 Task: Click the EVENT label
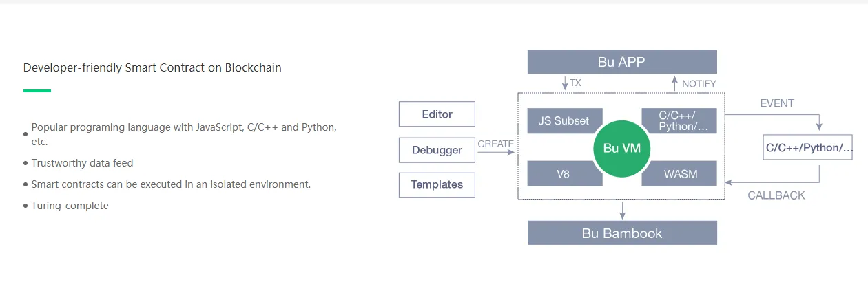coord(777,103)
